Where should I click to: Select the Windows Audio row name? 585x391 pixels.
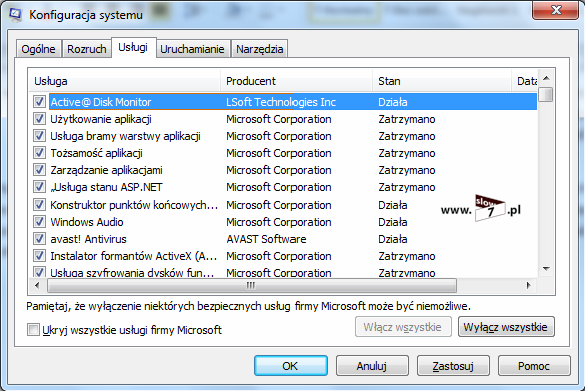click(x=87, y=222)
